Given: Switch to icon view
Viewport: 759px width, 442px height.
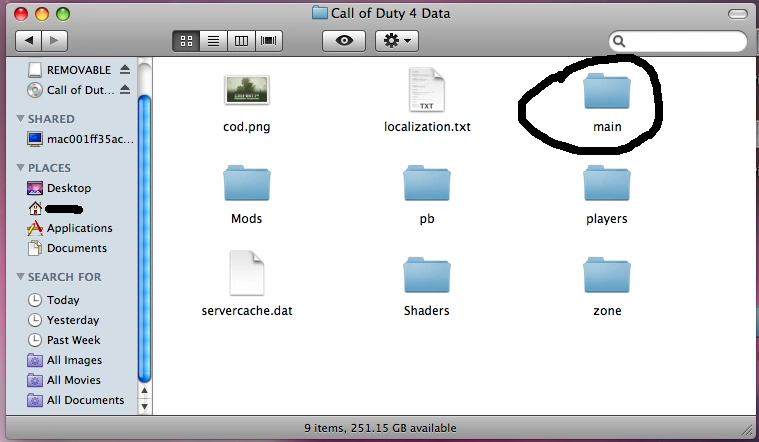Looking at the screenshot, I should [x=186, y=41].
